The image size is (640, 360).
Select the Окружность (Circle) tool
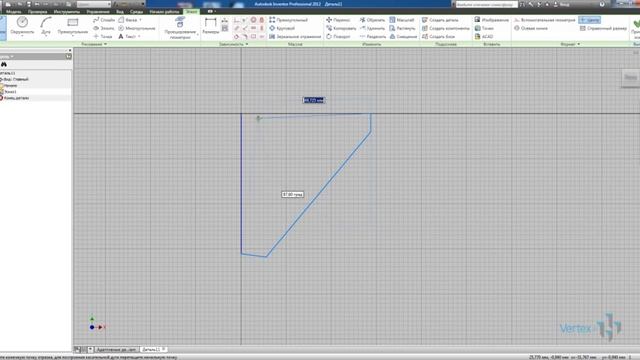(x=22, y=25)
